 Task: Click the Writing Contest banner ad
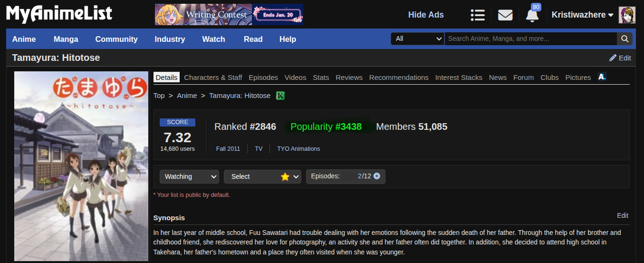(x=229, y=15)
